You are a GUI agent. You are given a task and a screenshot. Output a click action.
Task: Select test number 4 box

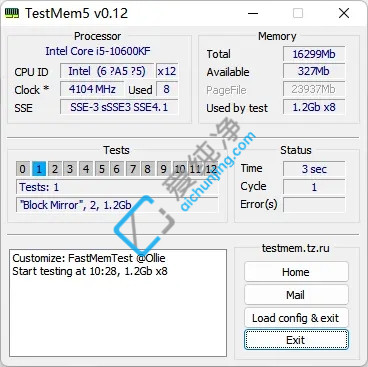click(86, 169)
